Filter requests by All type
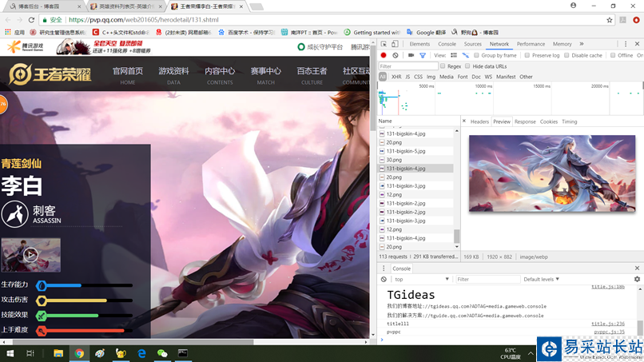 click(x=383, y=77)
